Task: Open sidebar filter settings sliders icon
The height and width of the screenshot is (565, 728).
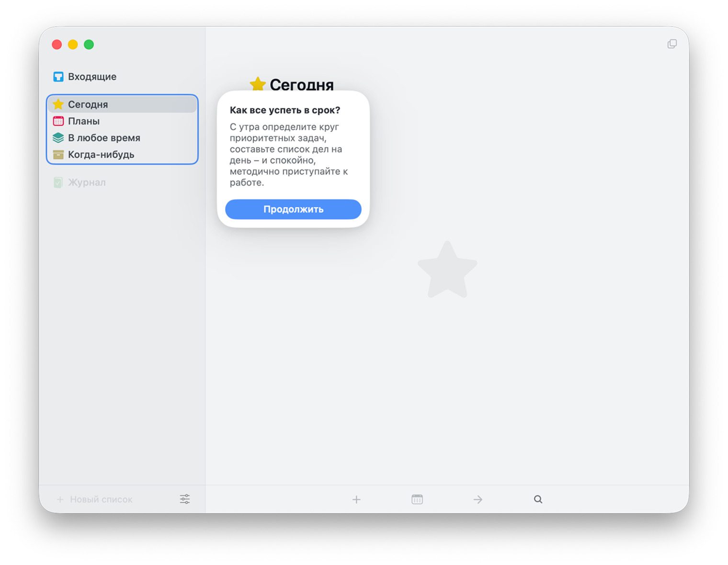Action: [x=185, y=499]
